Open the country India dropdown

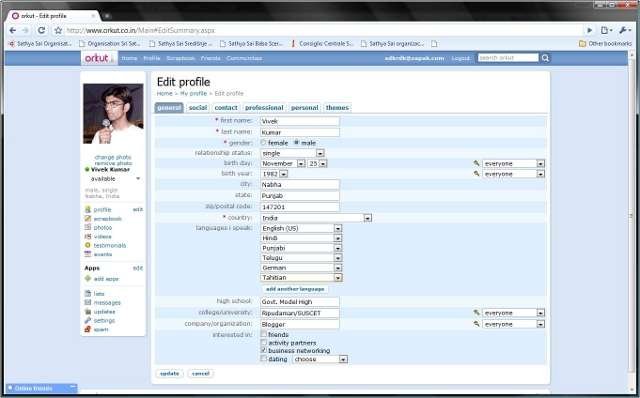(316, 218)
